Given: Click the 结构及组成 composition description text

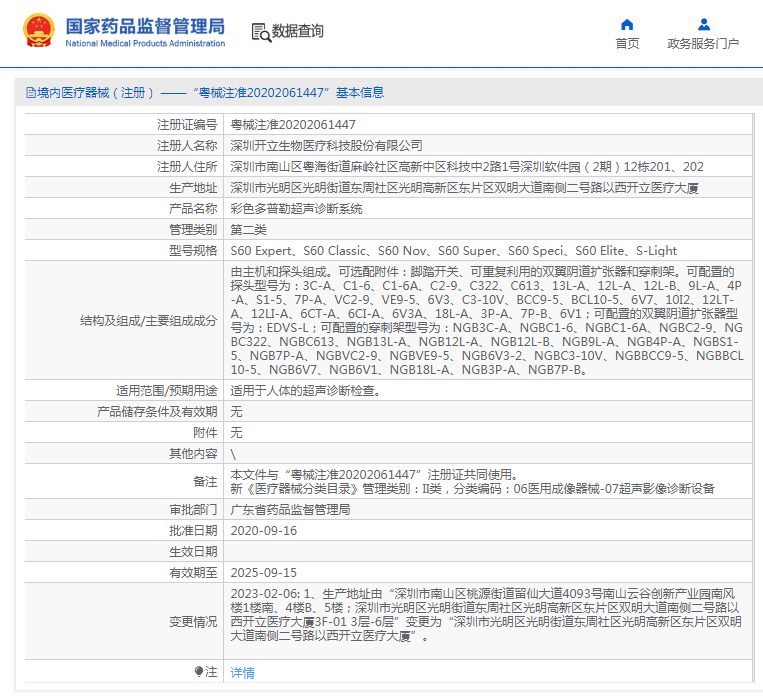Looking at the screenshot, I should 487,320.
